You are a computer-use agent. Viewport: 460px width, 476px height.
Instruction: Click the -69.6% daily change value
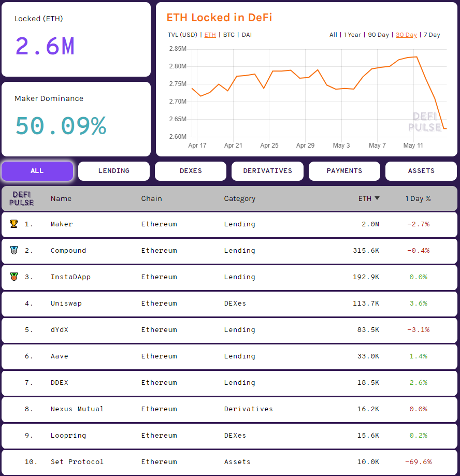pyautogui.click(x=419, y=461)
